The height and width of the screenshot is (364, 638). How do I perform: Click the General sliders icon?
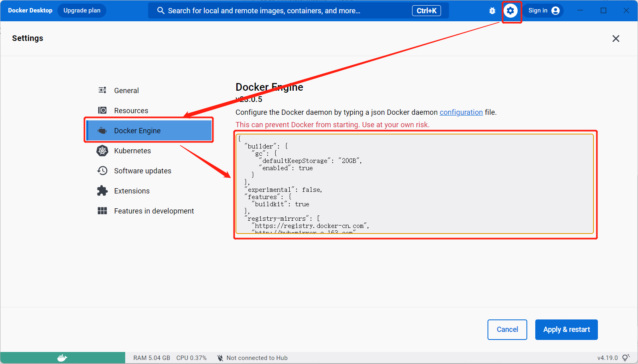point(102,90)
